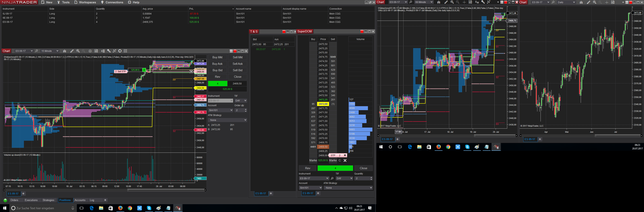The image size is (644, 212).
Task: Show hidden toolbar items in 60 Minute chart
Action: coord(498,2)
